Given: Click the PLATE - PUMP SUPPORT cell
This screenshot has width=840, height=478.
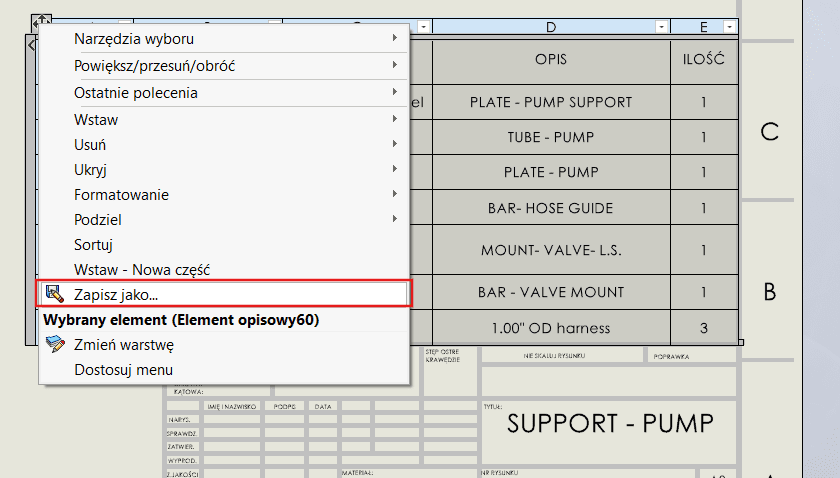Looking at the screenshot, I should tap(550, 102).
